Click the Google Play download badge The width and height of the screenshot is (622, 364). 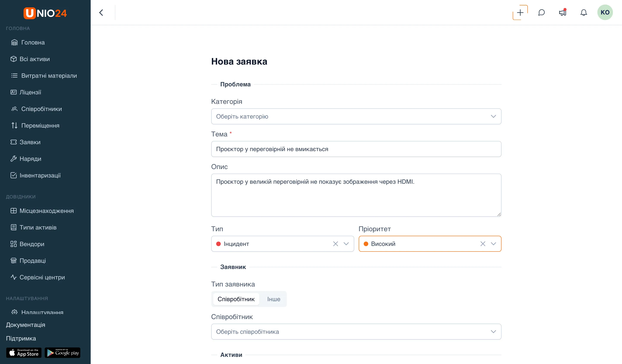point(62,353)
